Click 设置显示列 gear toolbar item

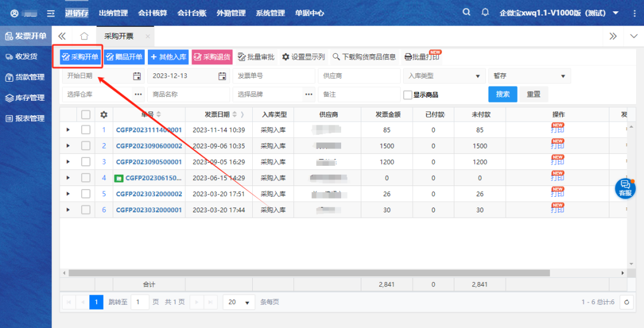coord(303,57)
